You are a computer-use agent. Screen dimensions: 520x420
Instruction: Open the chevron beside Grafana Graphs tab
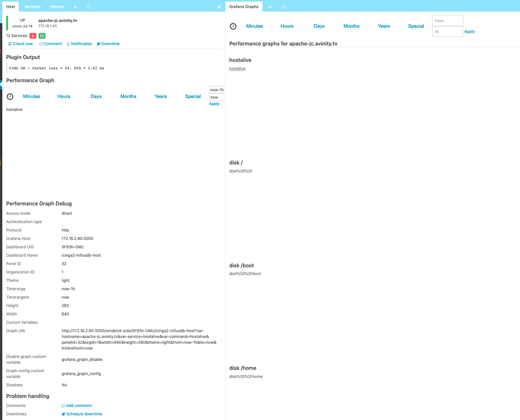[x=270, y=7]
